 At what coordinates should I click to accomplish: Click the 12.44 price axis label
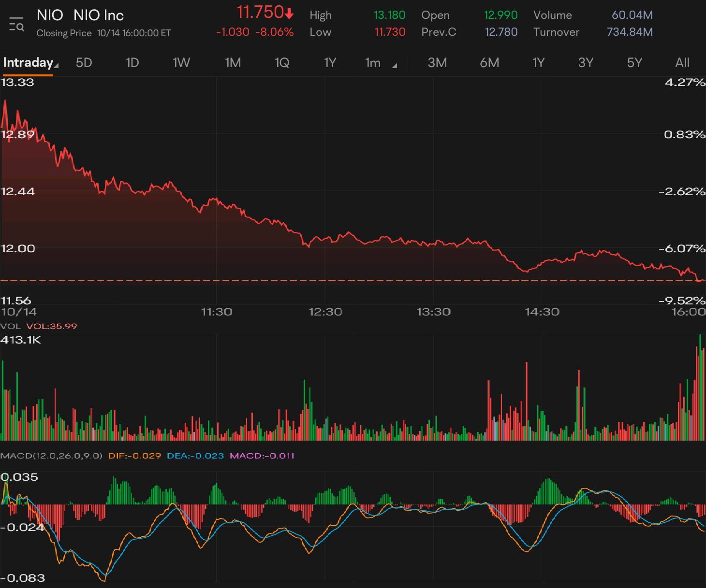click(x=18, y=192)
